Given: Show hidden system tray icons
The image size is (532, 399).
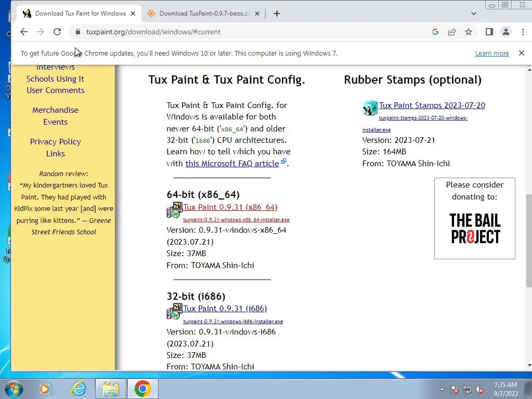Looking at the screenshot, I should [442, 390].
